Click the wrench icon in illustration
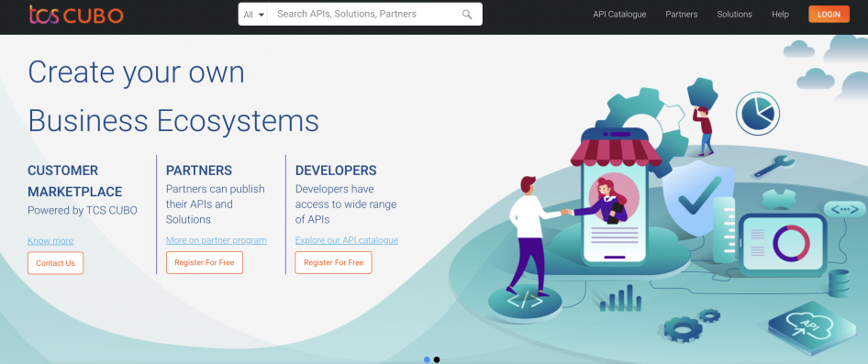The image size is (868, 364). 773,166
